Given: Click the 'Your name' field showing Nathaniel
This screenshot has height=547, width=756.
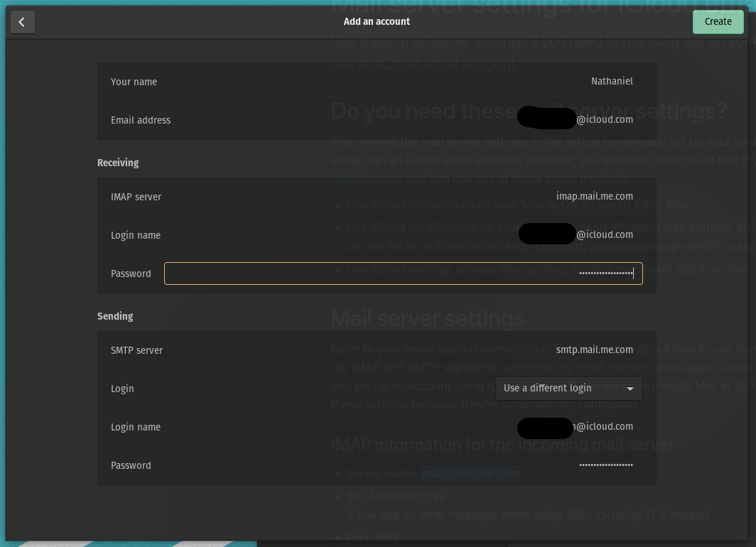Looking at the screenshot, I should [377, 81].
